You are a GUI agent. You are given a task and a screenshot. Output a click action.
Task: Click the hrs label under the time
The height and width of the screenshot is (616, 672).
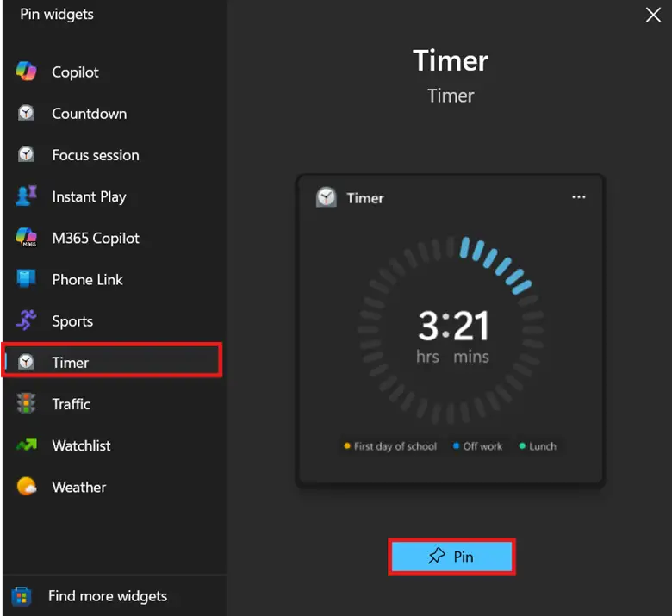[427, 357]
